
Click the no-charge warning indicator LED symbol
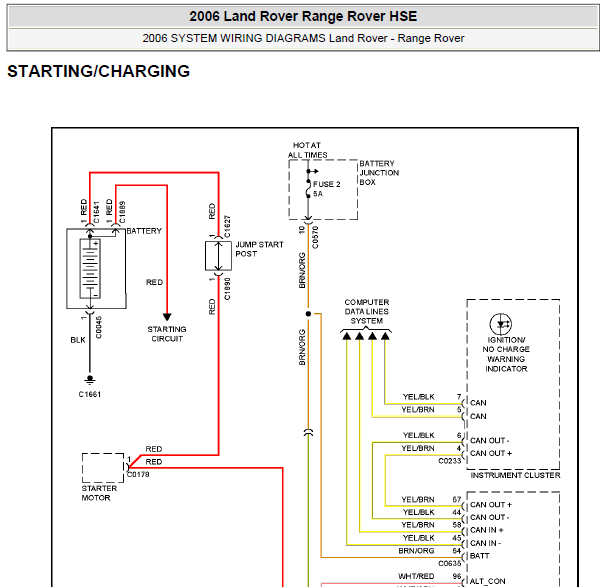tap(501, 324)
